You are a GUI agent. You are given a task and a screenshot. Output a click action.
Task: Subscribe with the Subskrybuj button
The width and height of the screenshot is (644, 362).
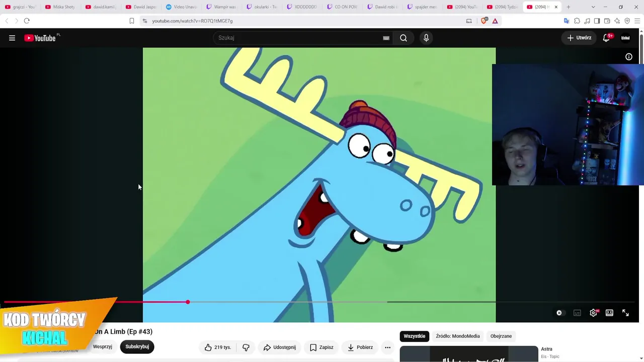(x=137, y=346)
